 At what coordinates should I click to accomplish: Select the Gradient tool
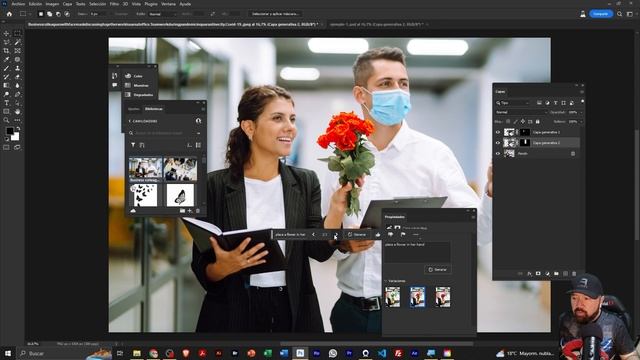point(6,85)
